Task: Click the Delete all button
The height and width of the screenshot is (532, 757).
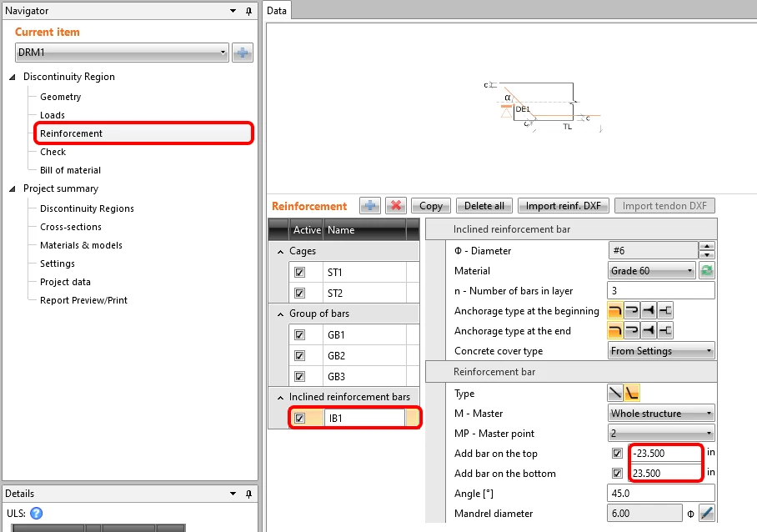Action: pyautogui.click(x=484, y=206)
